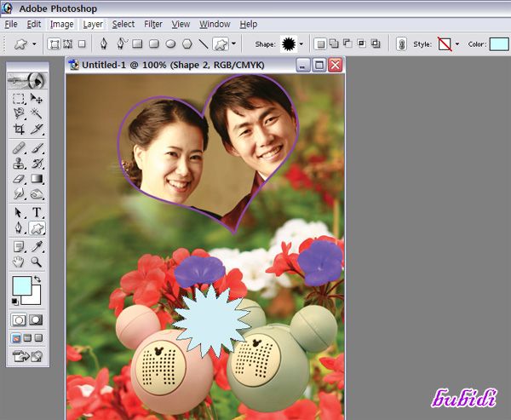Open the Select menu

coord(123,25)
